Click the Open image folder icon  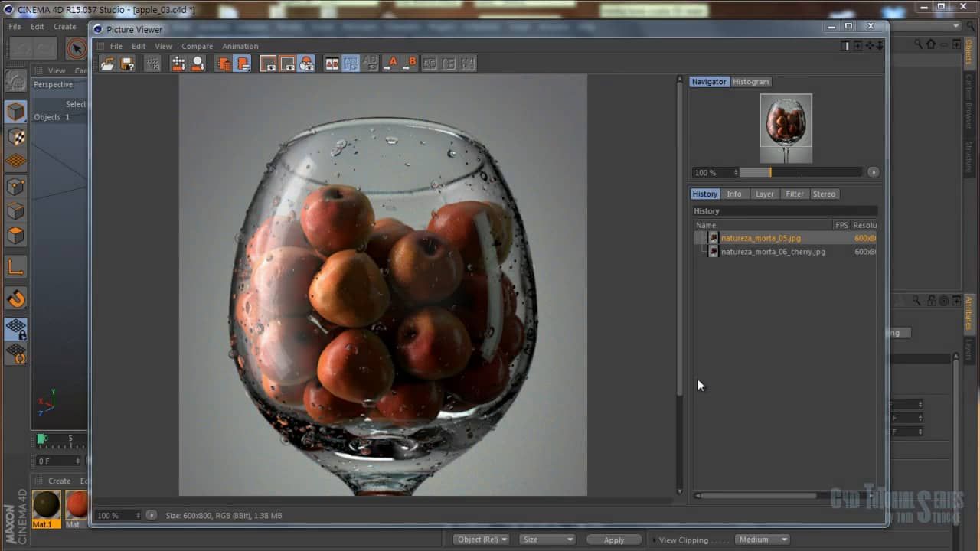click(x=107, y=64)
